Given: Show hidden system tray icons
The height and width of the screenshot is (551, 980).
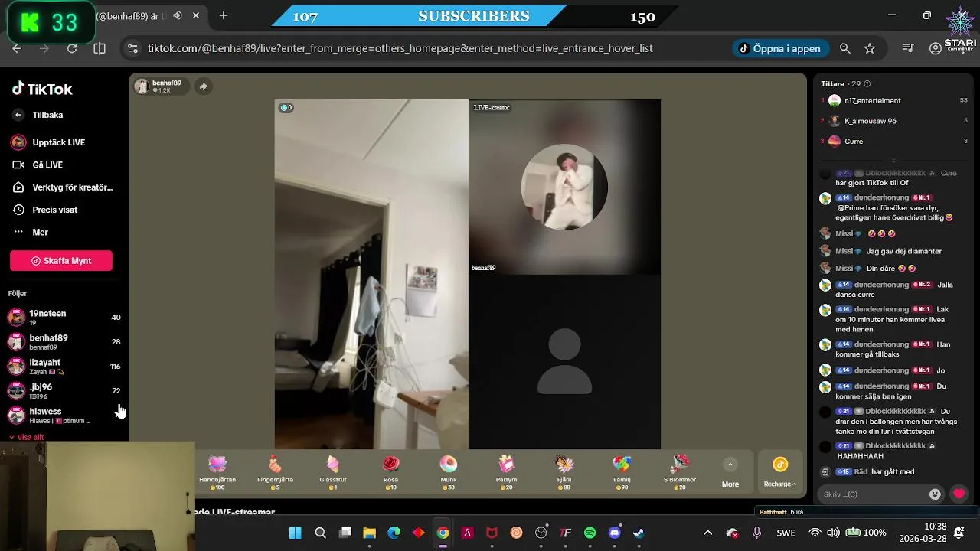Looking at the screenshot, I should (x=707, y=533).
